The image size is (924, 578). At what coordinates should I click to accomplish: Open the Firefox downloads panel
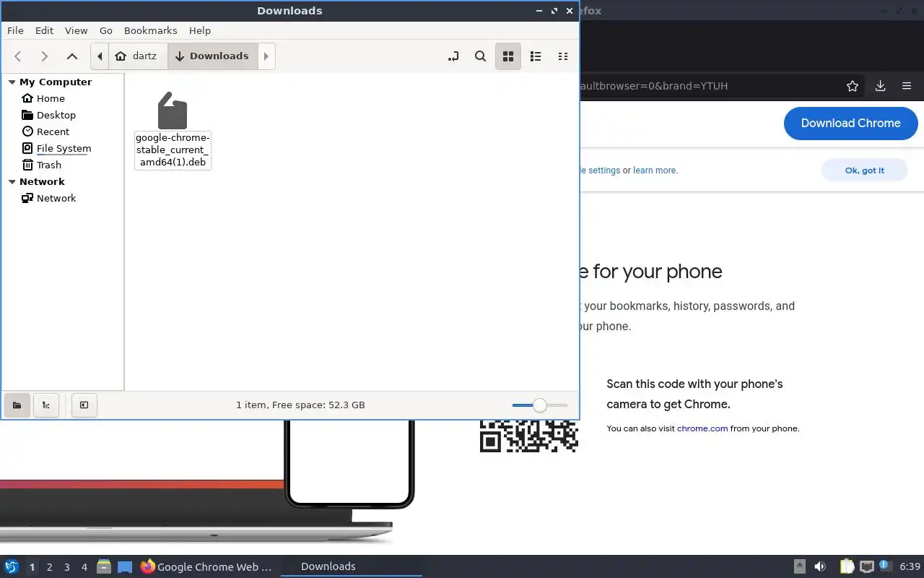pos(880,86)
